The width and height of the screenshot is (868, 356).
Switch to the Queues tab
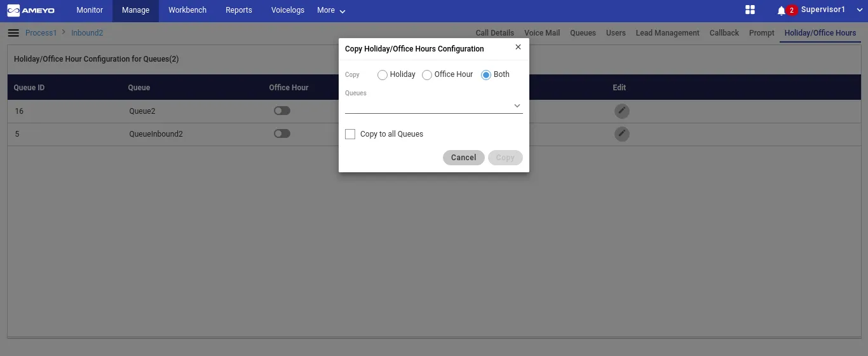click(583, 33)
